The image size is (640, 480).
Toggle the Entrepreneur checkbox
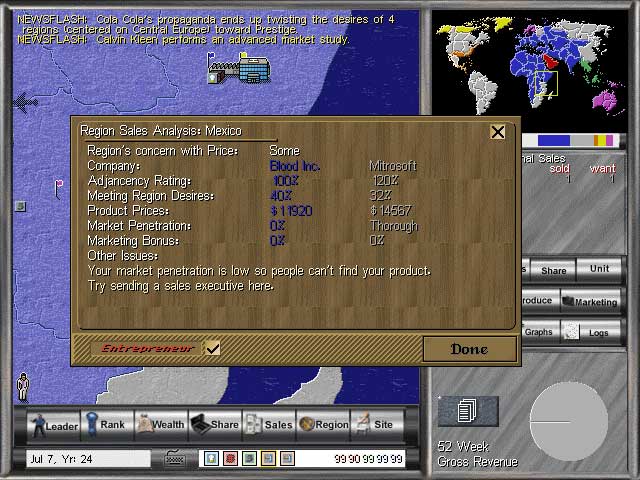pyautogui.click(x=213, y=348)
